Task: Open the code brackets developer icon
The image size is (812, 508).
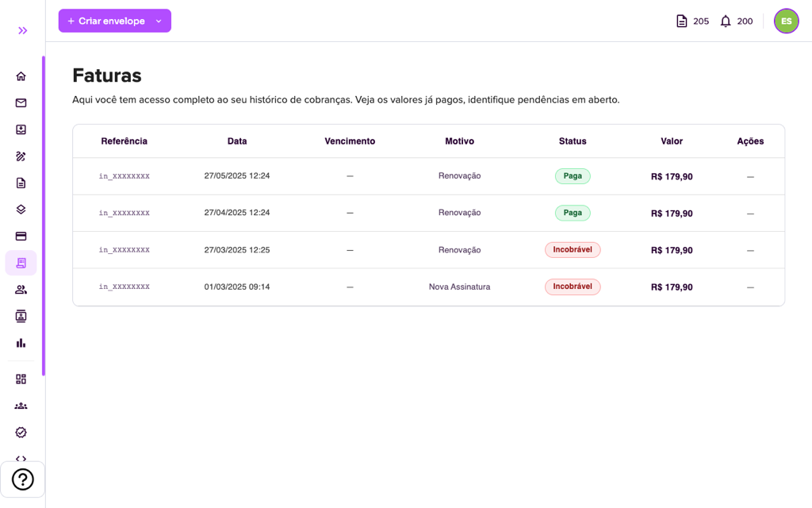Action: 21,458
